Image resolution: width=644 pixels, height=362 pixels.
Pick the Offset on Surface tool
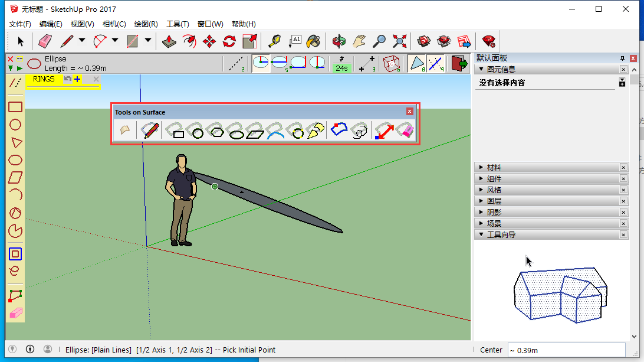[x=357, y=131]
